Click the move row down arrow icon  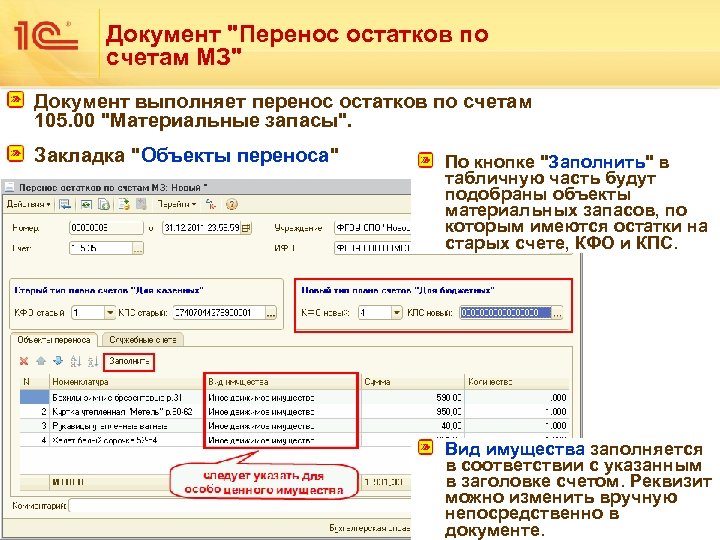58,361
